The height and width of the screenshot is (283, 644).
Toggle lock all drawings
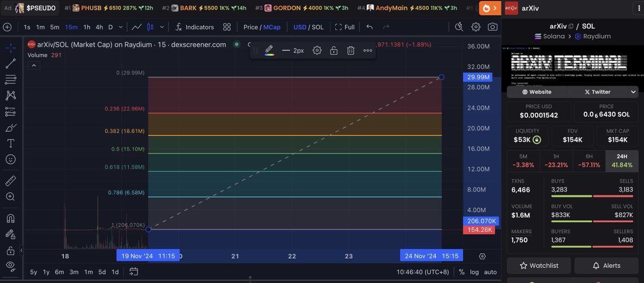pos(10,250)
